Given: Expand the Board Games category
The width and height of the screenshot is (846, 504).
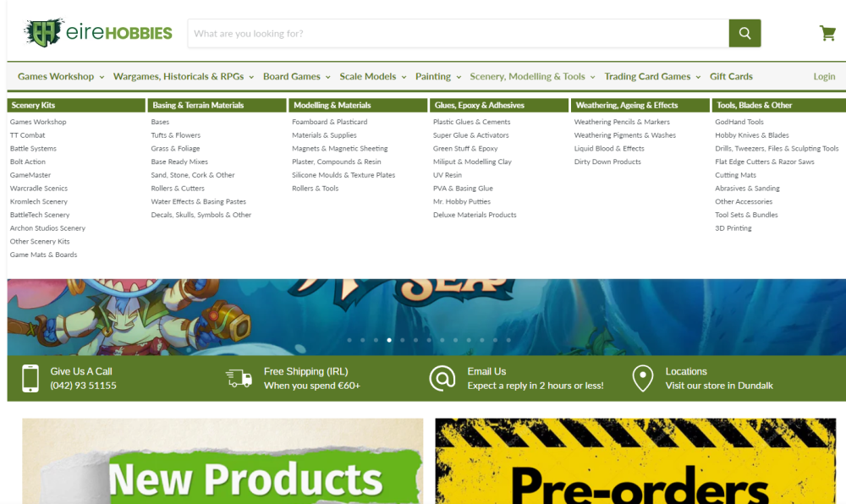Looking at the screenshot, I should pyautogui.click(x=292, y=76).
